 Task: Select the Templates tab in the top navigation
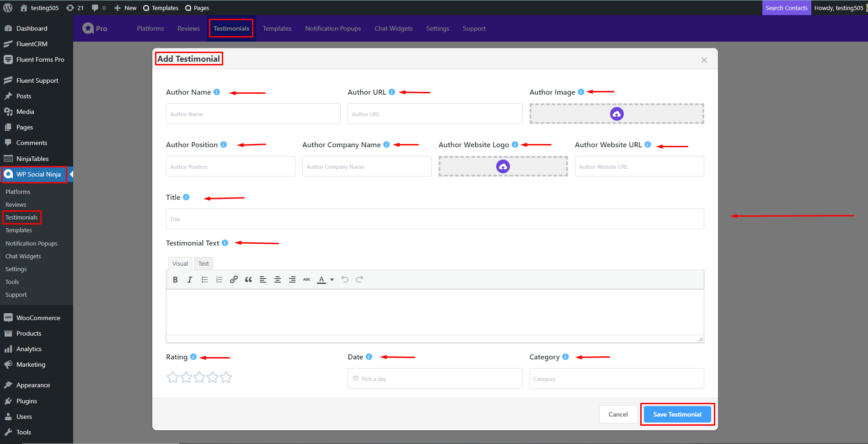[277, 28]
